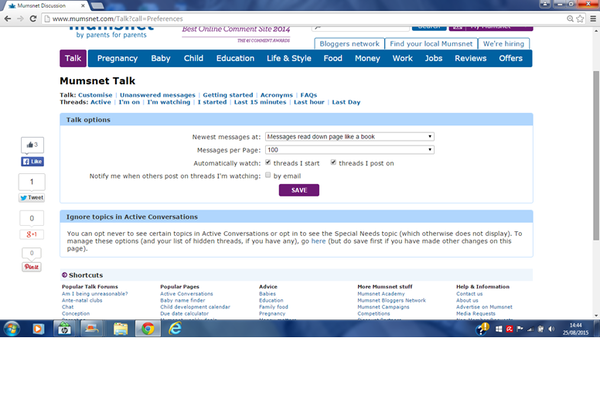Viewport: 600px width, 396px height.
Task: Open the Pregnancy navigation tab
Action: pos(117,58)
